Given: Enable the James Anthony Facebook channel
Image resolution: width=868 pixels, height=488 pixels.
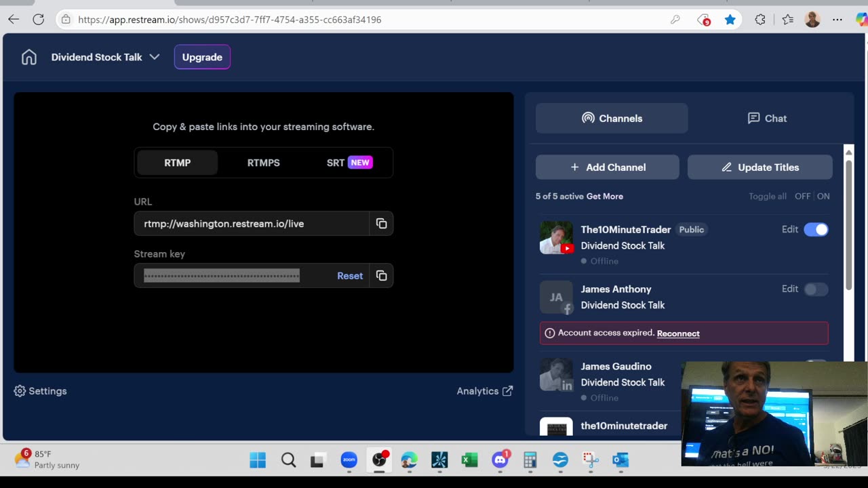Looking at the screenshot, I should pyautogui.click(x=816, y=289).
